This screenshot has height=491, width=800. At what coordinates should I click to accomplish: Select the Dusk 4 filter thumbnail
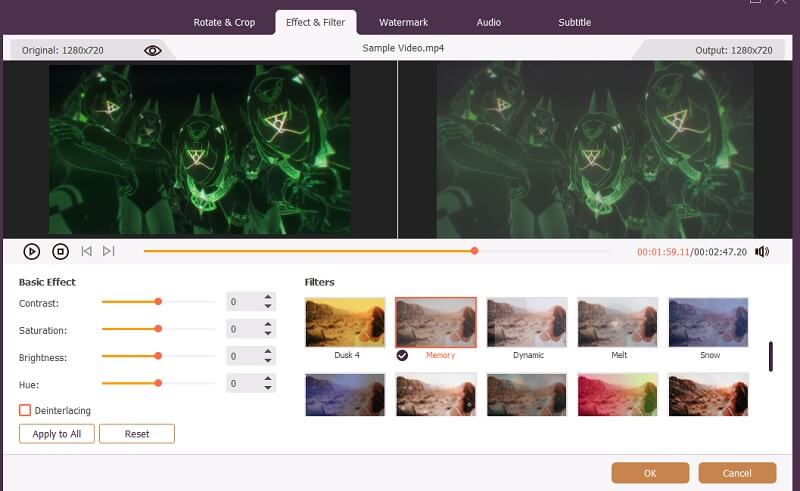(345, 322)
